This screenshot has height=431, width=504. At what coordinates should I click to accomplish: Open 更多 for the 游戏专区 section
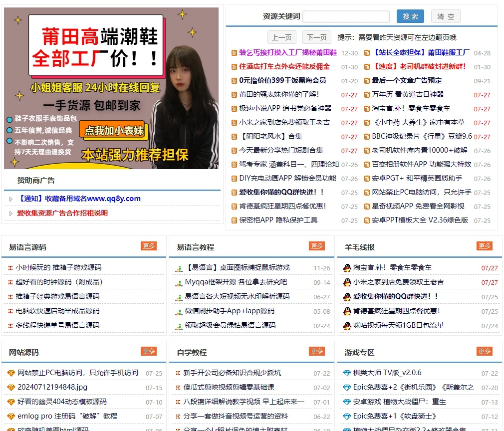pyautogui.click(x=484, y=351)
